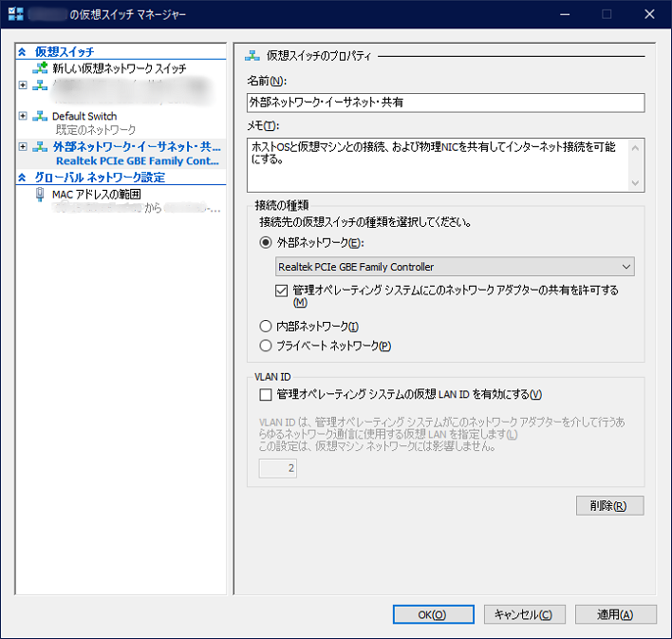Click the 適用 button
Image resolution: width=672 pixels, height=639 pixels.
pyautogui.click(x=615, y=614)
